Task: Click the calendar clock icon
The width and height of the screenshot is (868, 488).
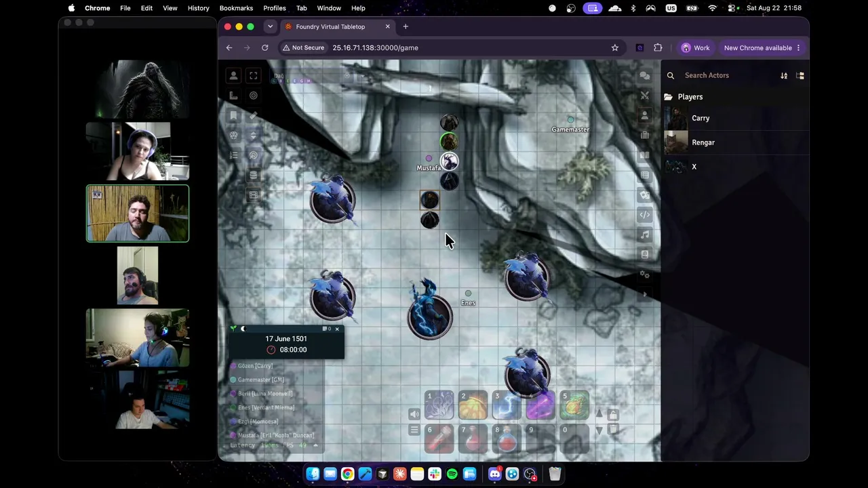Action: tap(271, 350)
